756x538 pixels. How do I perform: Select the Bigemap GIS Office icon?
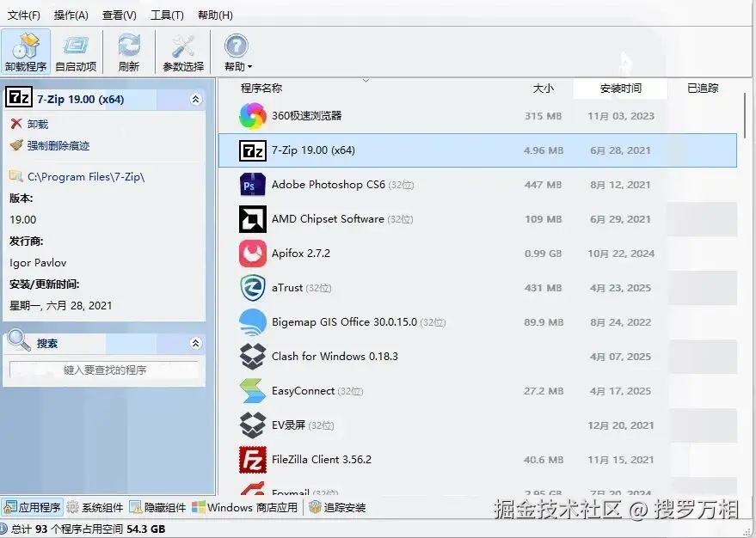253,322
